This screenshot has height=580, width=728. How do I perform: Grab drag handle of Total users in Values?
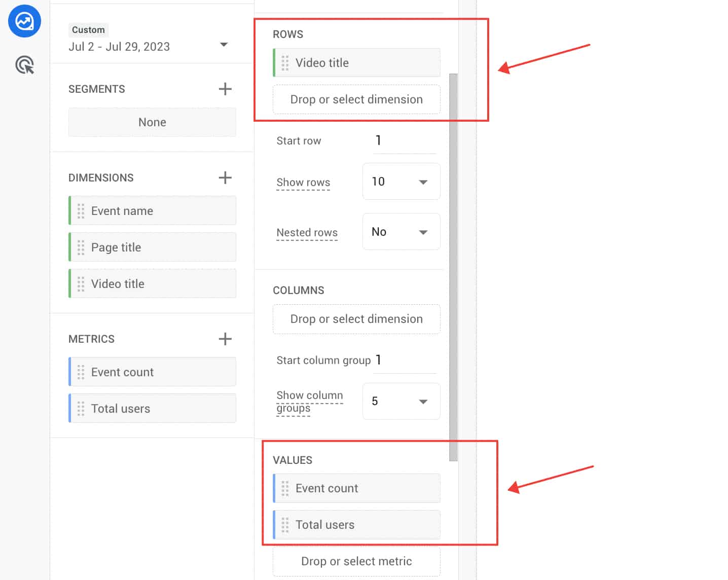coord(285,525)
